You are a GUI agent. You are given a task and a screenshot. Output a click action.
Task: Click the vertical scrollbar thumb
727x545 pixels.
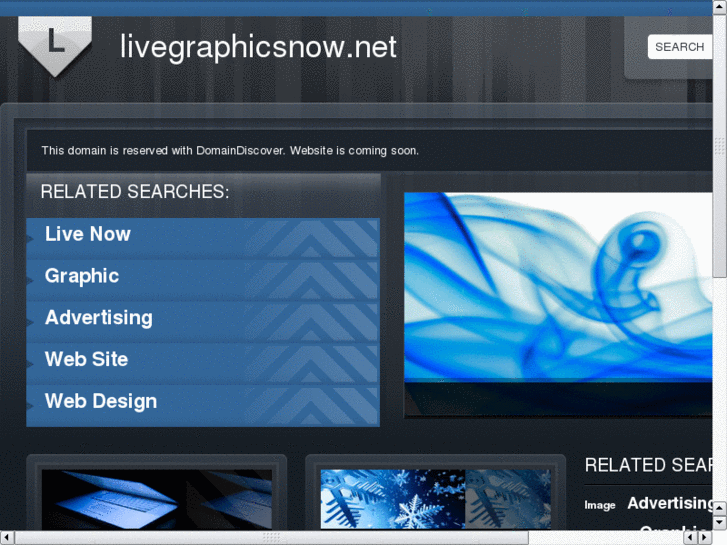pos(720,146)
